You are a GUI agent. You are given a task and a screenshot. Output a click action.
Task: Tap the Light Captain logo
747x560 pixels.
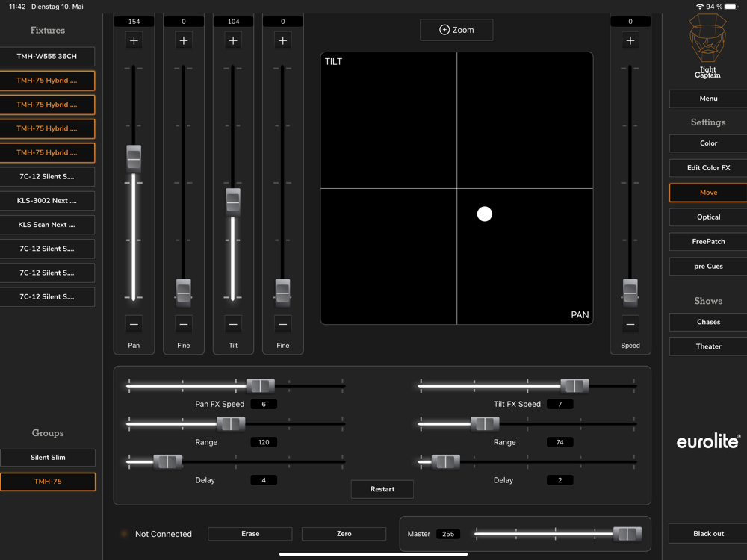(x=707, y=46)
